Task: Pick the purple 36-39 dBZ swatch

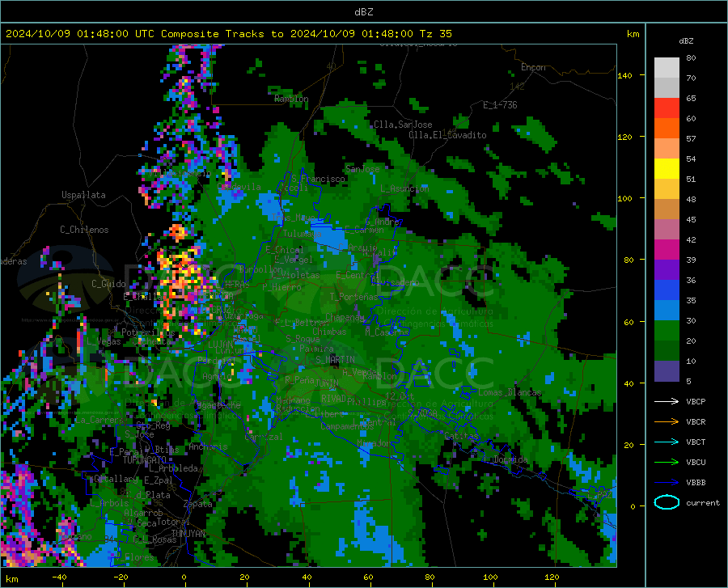Action: (667, 270)
